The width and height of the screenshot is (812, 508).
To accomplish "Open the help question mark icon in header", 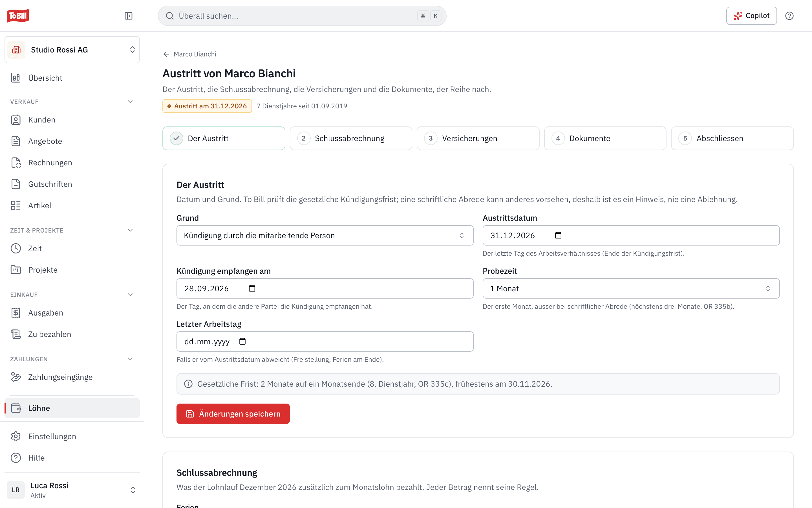I will (789, 16).
